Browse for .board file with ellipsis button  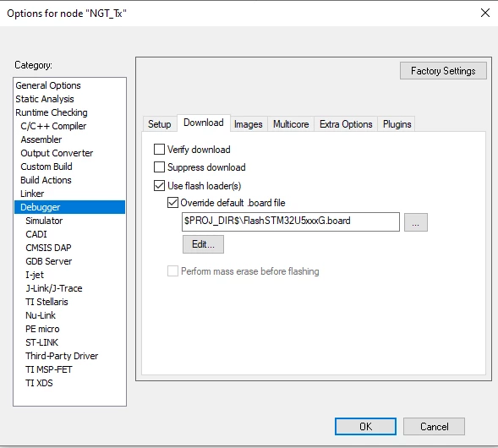pyautogui.click(x=416, y=222)
